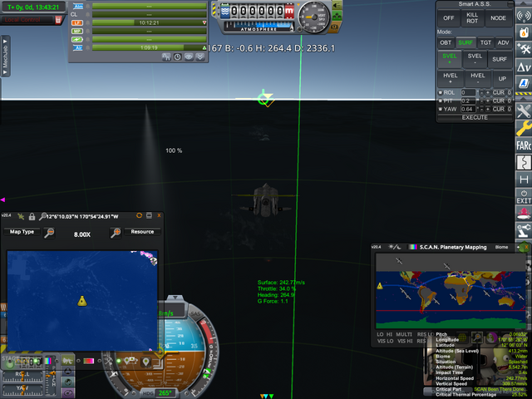Screen dimensions: 532x399
Task: Click the waves icon on the altimeter
Action: (225, 12)
